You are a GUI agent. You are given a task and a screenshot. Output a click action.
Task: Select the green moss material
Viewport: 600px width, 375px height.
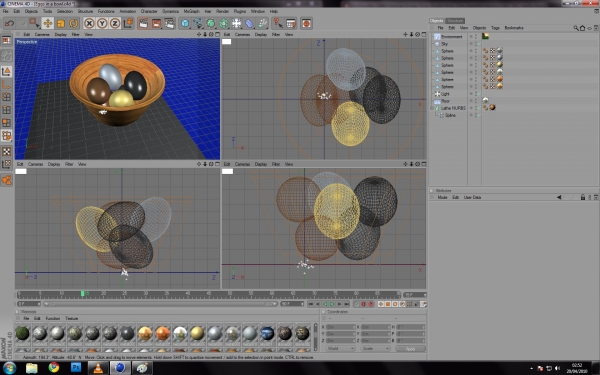coord(23,333)
